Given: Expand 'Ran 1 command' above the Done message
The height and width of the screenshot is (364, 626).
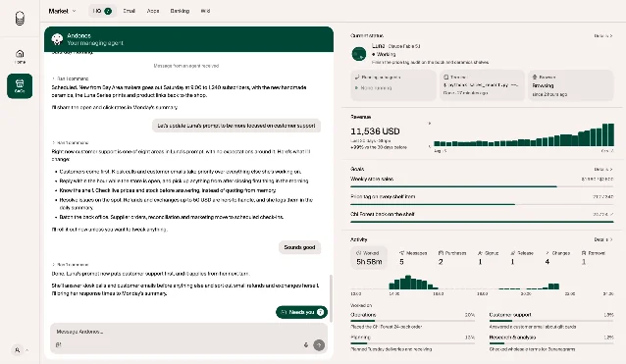Looking at the screenshot, I should coord(71,264).
